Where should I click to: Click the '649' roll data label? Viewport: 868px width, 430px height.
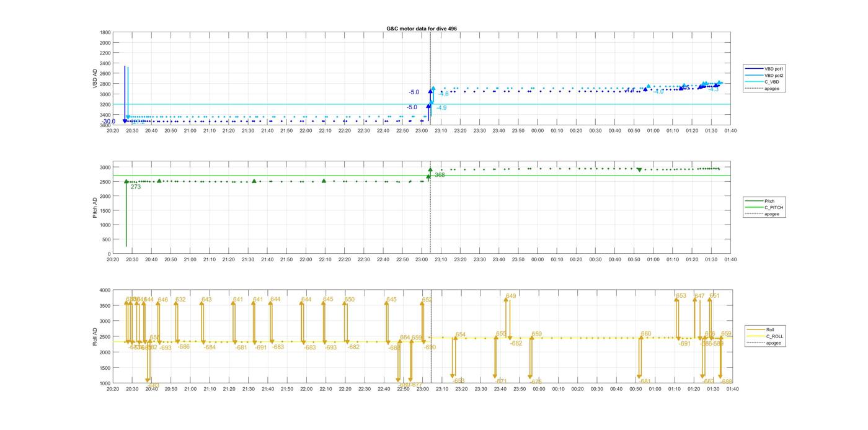511,296
